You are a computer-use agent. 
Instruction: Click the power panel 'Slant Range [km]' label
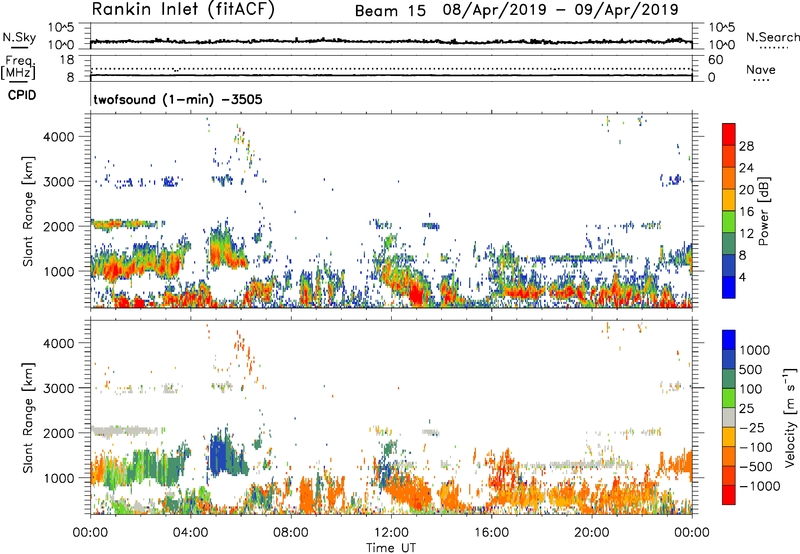pyautogui.click(x=27, y=211)
